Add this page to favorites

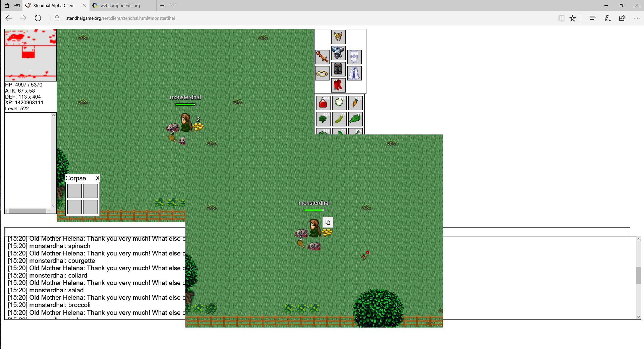pos(573,18)
